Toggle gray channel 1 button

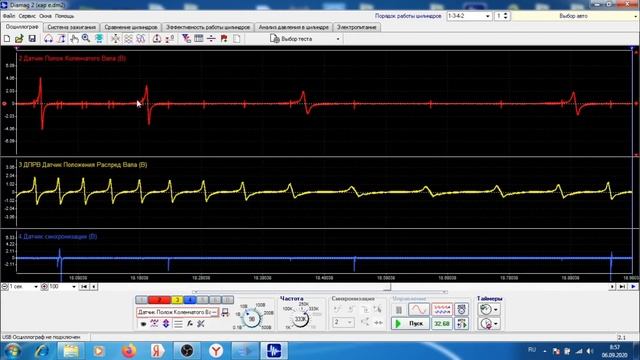click(x=141, y=300)
